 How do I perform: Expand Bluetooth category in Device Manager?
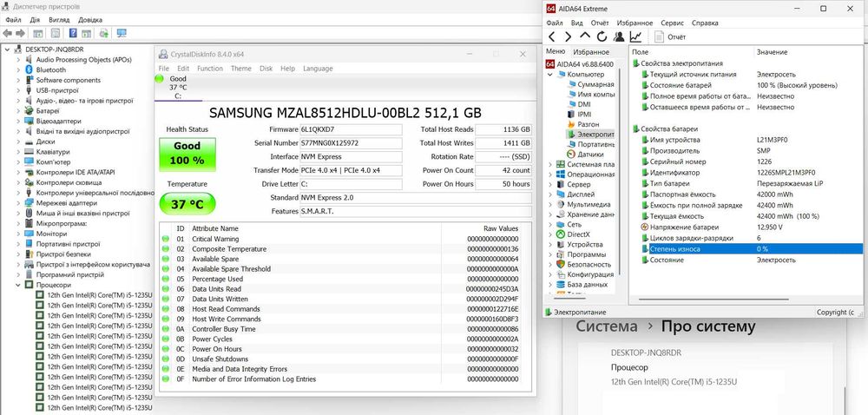point(18,69)
